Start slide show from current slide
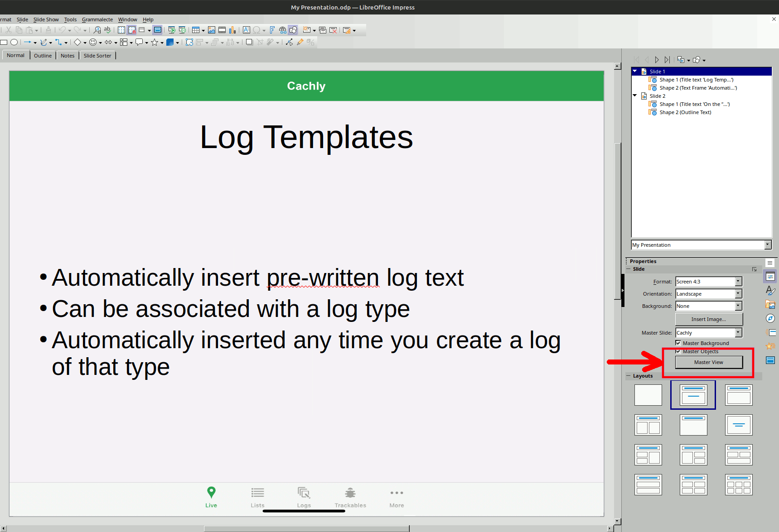The height and width of the screenshot is (532, 779). click(182, 30)
